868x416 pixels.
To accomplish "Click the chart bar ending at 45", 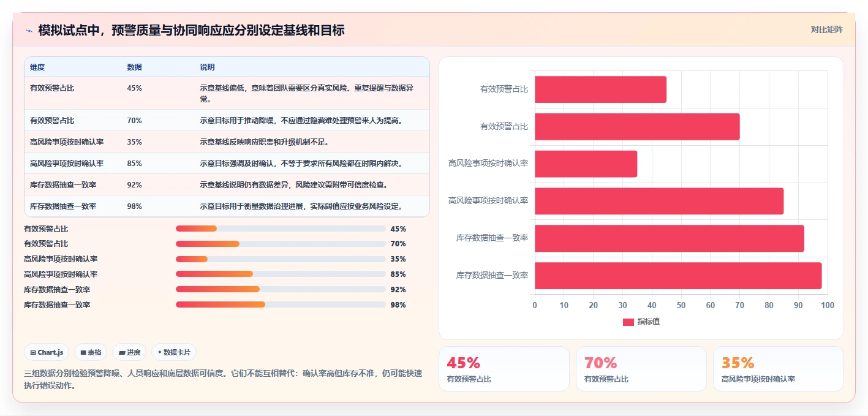I will tap(600, 89).
